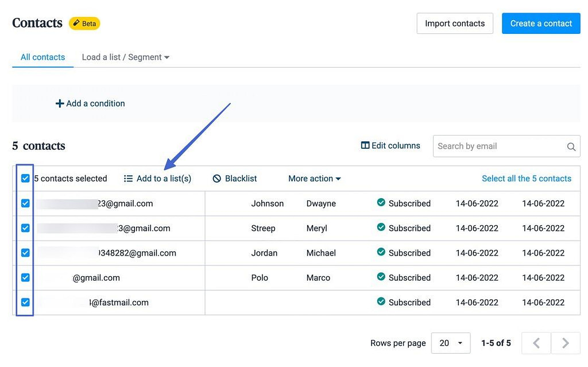
Task: Open the Rows per page selector
Action: click(451, 343)
